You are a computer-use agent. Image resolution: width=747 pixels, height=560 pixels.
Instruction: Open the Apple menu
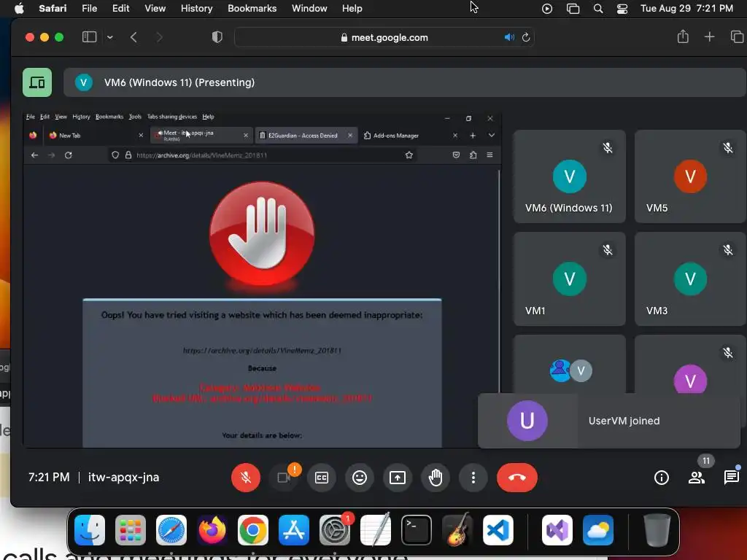pyautogui.click(x=19, y=8)
